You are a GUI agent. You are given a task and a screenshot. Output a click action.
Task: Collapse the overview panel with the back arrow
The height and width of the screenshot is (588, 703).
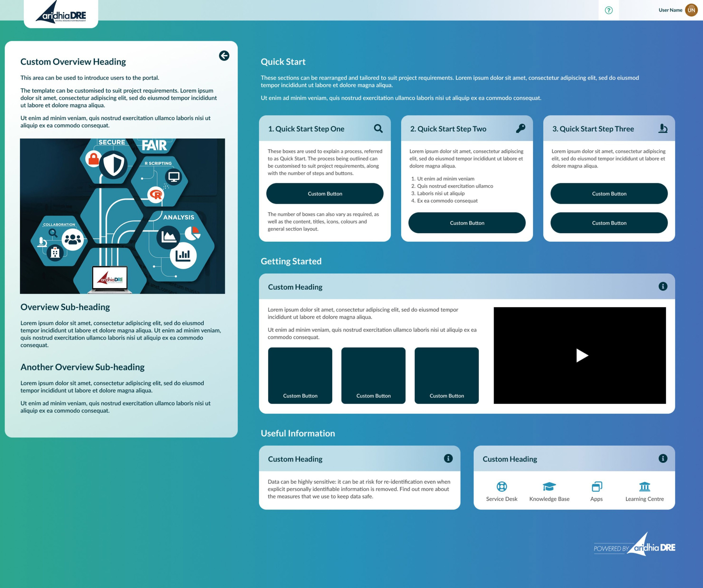(x=224, y=55)
